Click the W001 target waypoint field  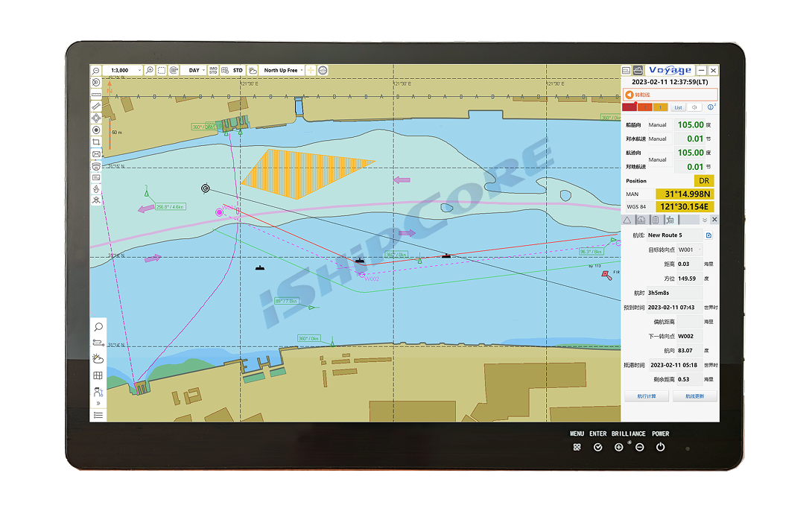tap(689, 250)
